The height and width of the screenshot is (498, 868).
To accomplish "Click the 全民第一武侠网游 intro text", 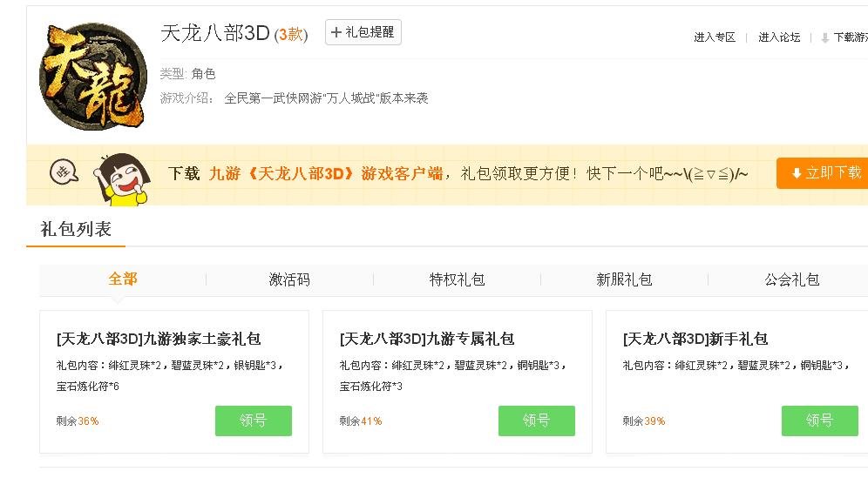I will (326, 98).
